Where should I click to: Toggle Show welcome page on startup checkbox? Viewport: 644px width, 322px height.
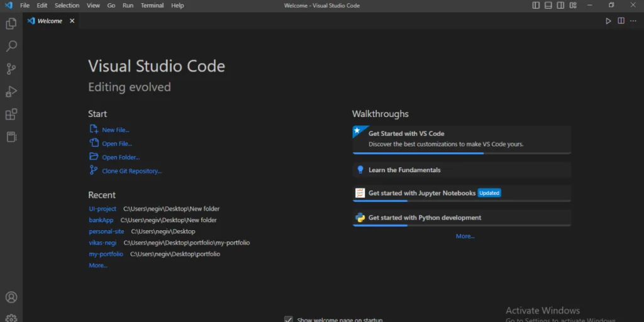[x=288, y=319]
